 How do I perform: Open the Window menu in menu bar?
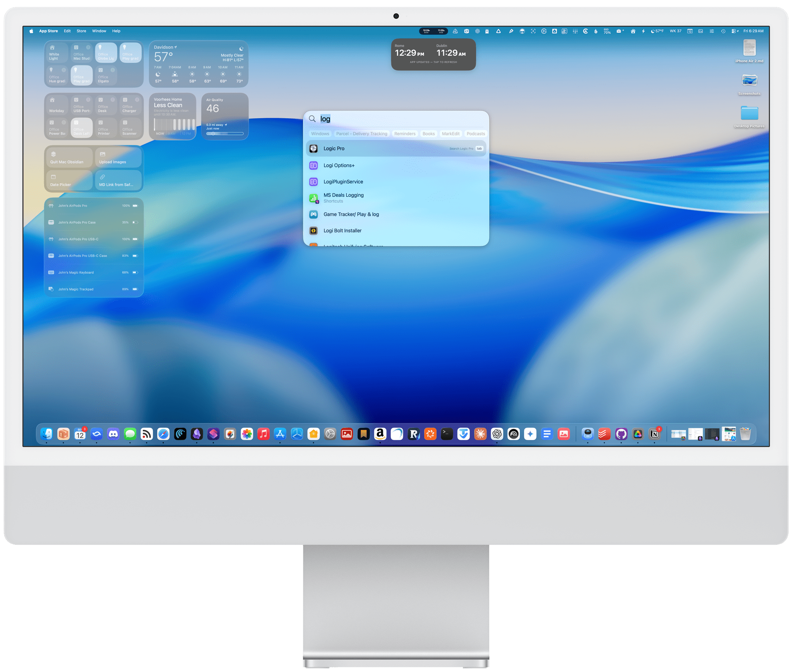[x=99, y=31]
